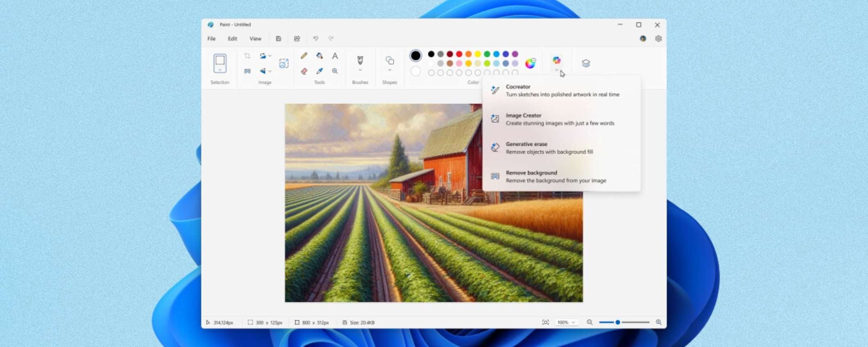Open the Layers panel
This screenshot has width=868, height=347.
tap(586, 63)
